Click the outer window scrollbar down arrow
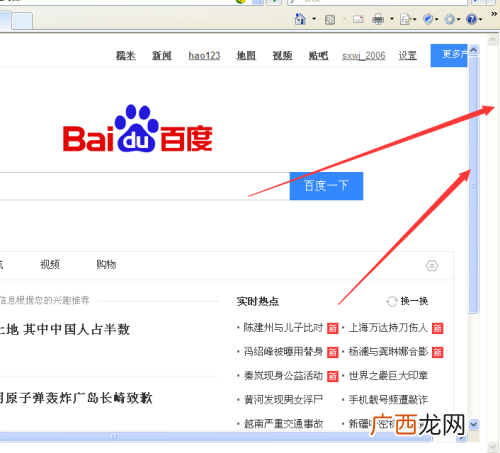The image size is (500, 453). tap(493, 447)
